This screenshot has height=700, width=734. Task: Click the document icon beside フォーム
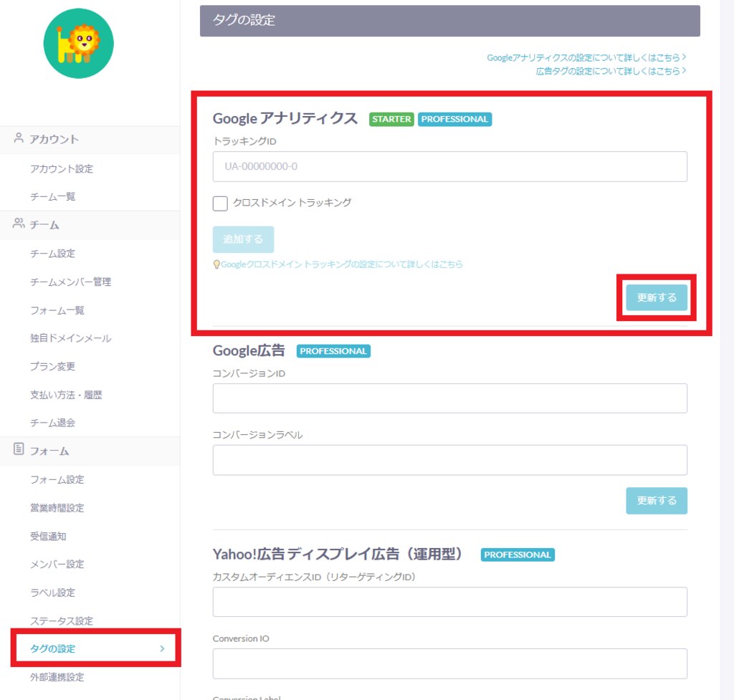click(19, 449)
